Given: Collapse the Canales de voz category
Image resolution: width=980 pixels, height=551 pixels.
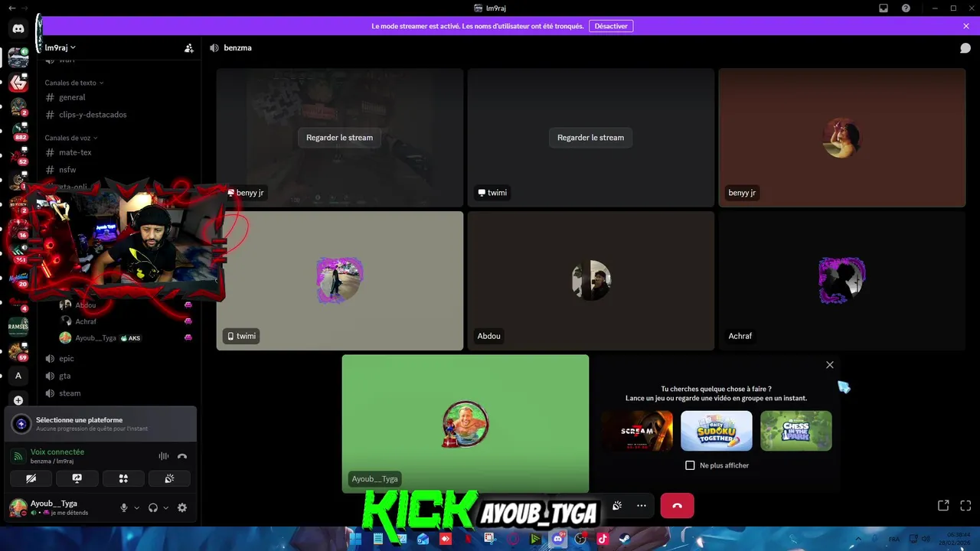Looking at the screenshot, I should tap(70, 138).
